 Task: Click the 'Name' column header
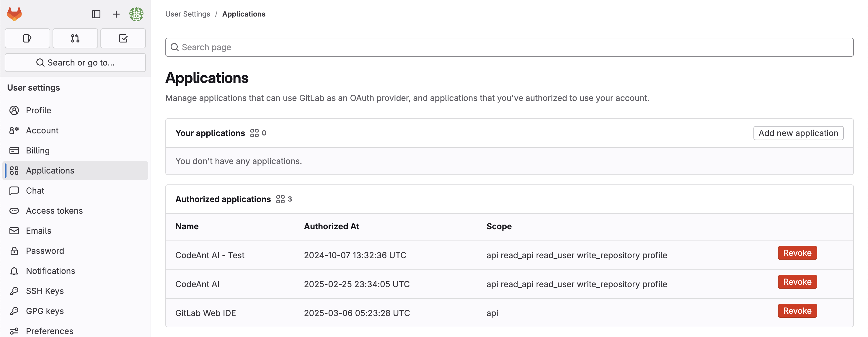tap(187, 227)
